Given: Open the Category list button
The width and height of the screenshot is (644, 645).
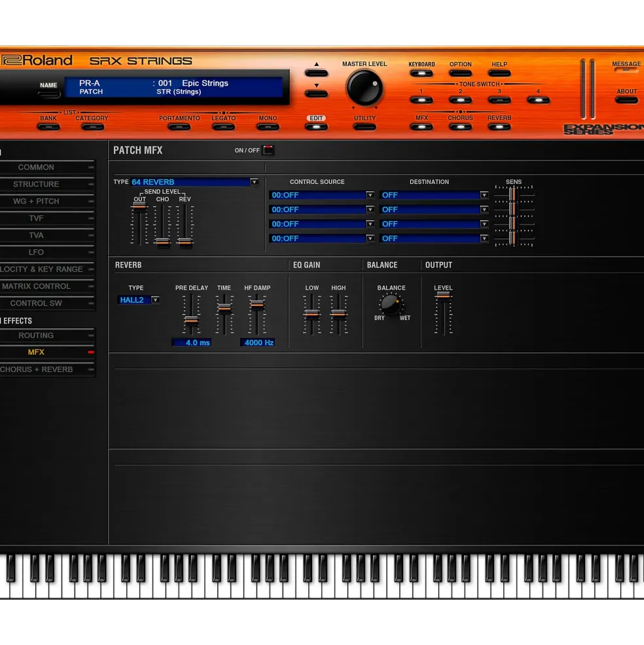Looking at the screenshot, I should 92,127.
